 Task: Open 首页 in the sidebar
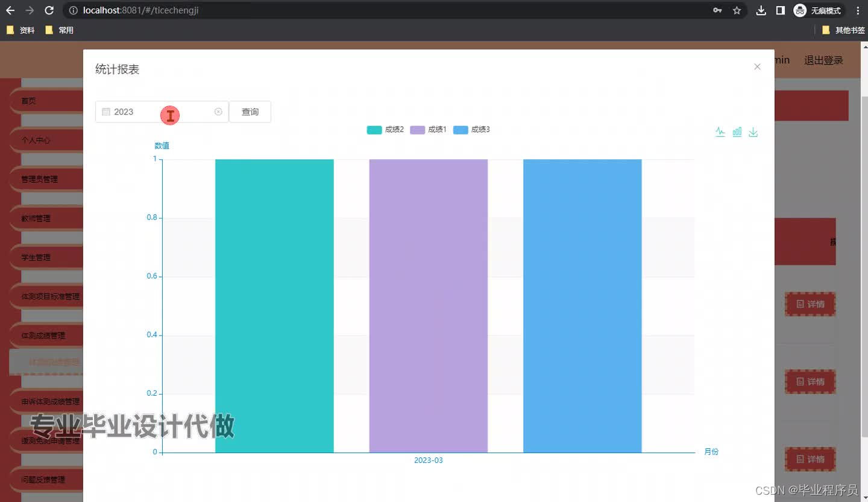[46, 101]
